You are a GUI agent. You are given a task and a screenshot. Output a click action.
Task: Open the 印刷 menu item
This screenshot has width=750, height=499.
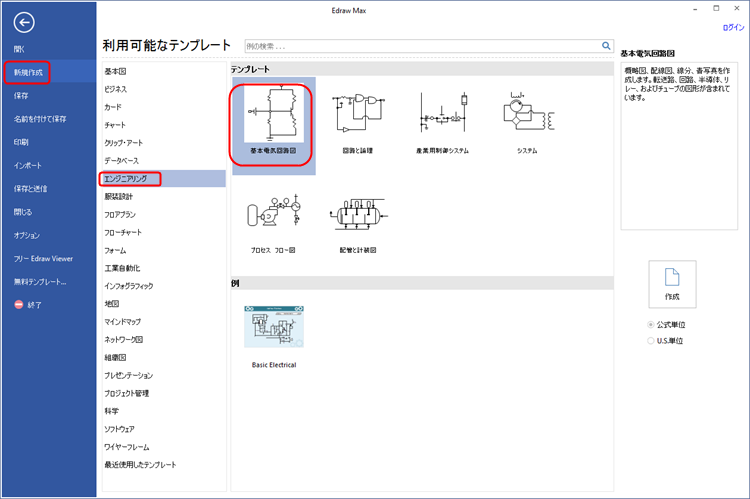click(21, 142)
